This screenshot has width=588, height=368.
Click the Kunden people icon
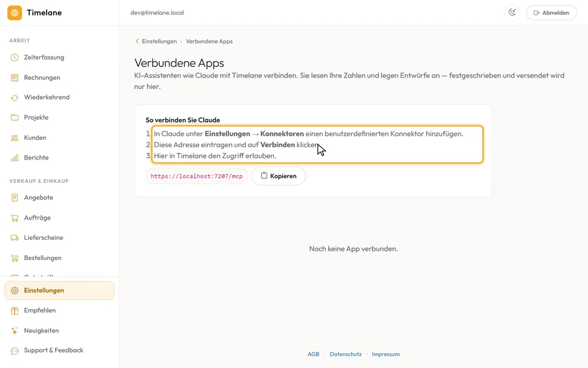[x=15, y=138]
